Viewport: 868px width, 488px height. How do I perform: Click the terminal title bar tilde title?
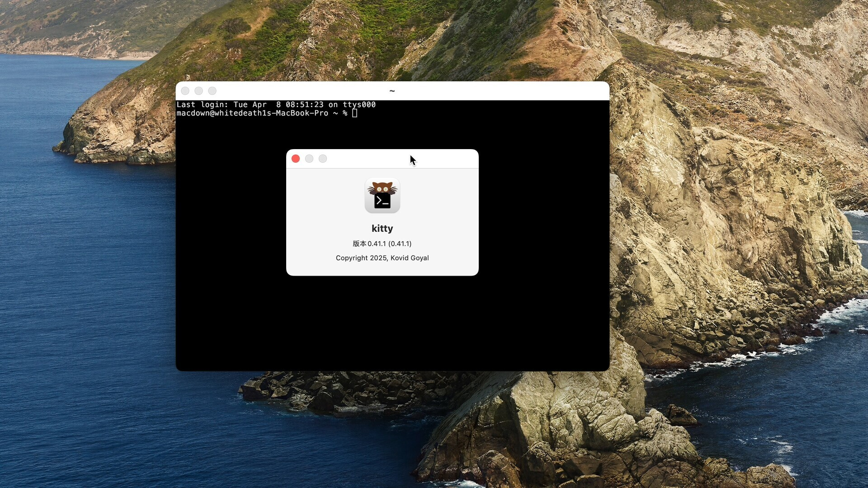(392, 91)
